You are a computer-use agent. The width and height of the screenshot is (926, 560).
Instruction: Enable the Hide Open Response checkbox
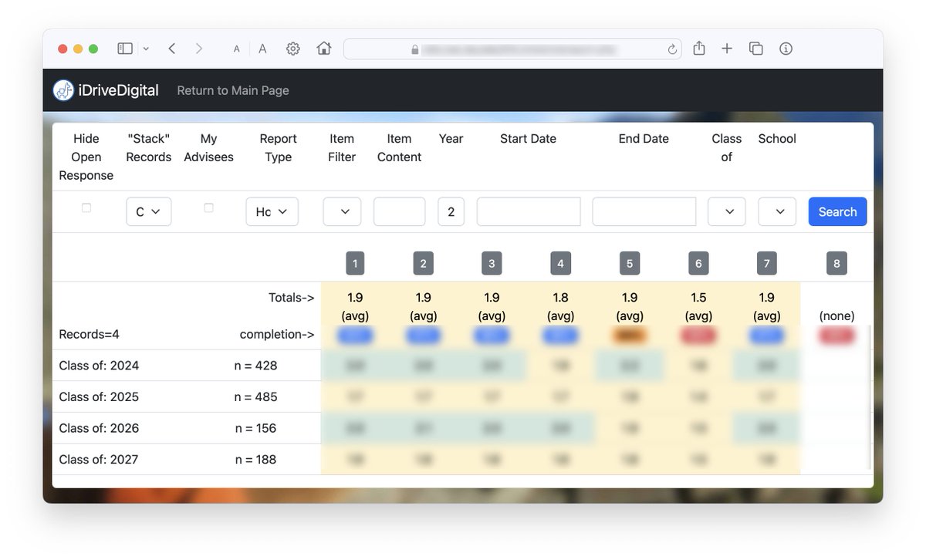[x=86, y=208]
